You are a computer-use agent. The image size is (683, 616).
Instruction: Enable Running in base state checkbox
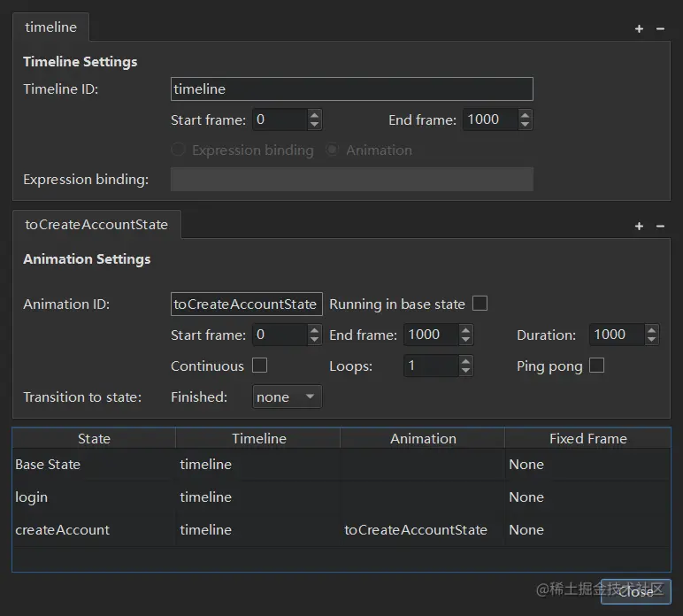(480, 304)
